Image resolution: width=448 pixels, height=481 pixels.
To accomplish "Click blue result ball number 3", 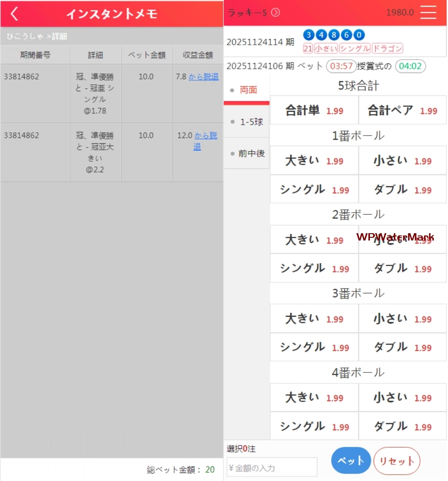I will pyautogui.click(x=309, y=35).
